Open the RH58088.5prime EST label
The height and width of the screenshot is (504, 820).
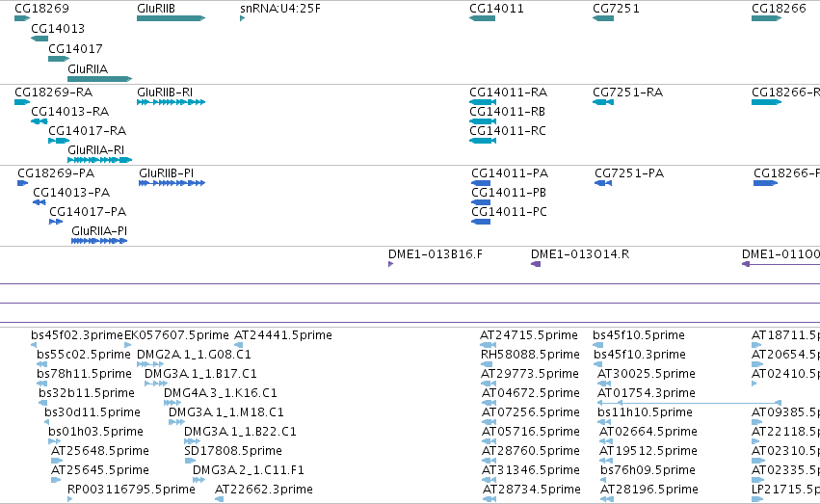coord(530,355)
